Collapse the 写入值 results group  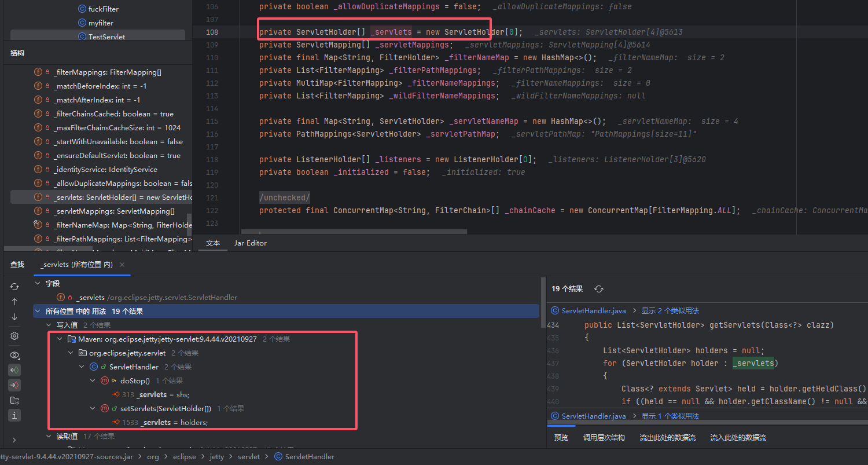tap(49, 325)
